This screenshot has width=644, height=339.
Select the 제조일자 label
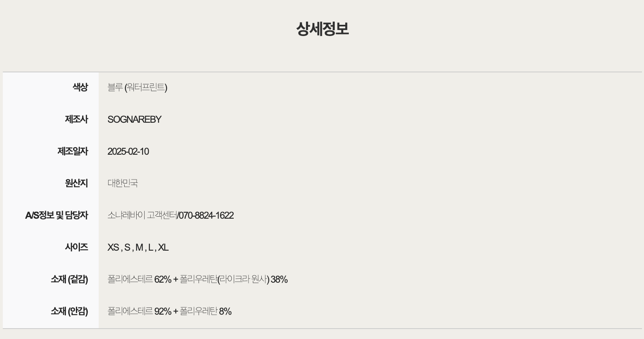click(x=73, y=151)
